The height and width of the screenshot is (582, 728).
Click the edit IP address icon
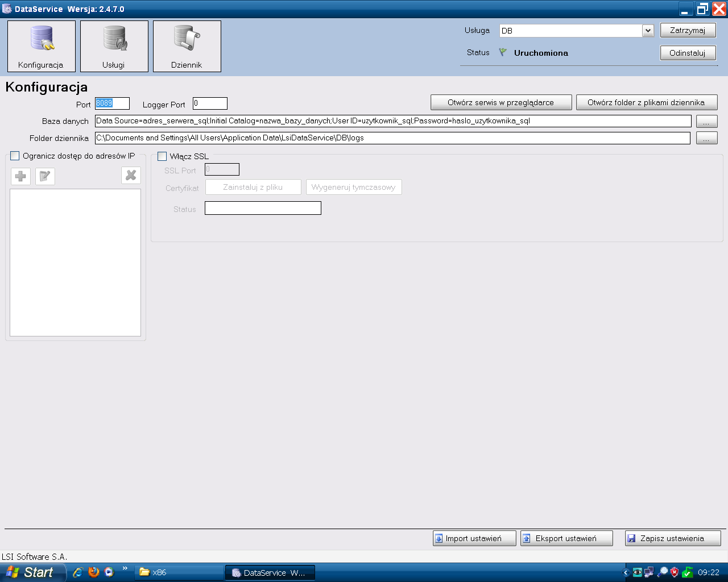[45, 176]
